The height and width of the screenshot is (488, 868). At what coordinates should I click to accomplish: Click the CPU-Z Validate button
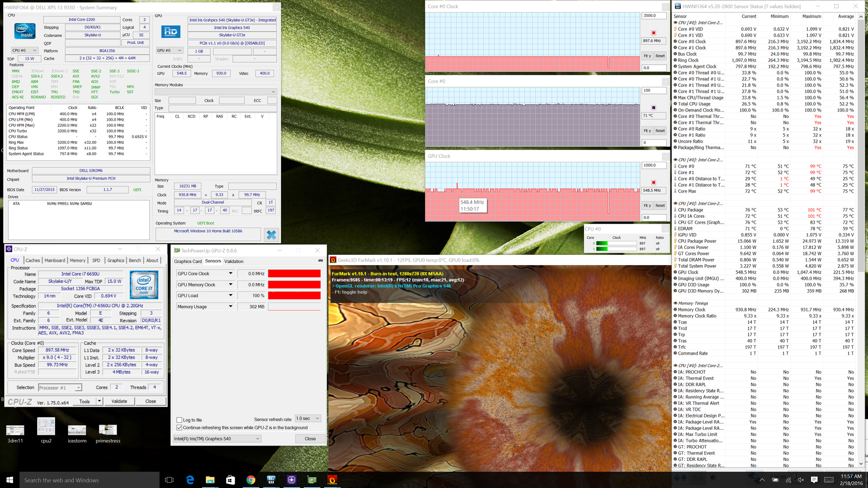[119, 401]
